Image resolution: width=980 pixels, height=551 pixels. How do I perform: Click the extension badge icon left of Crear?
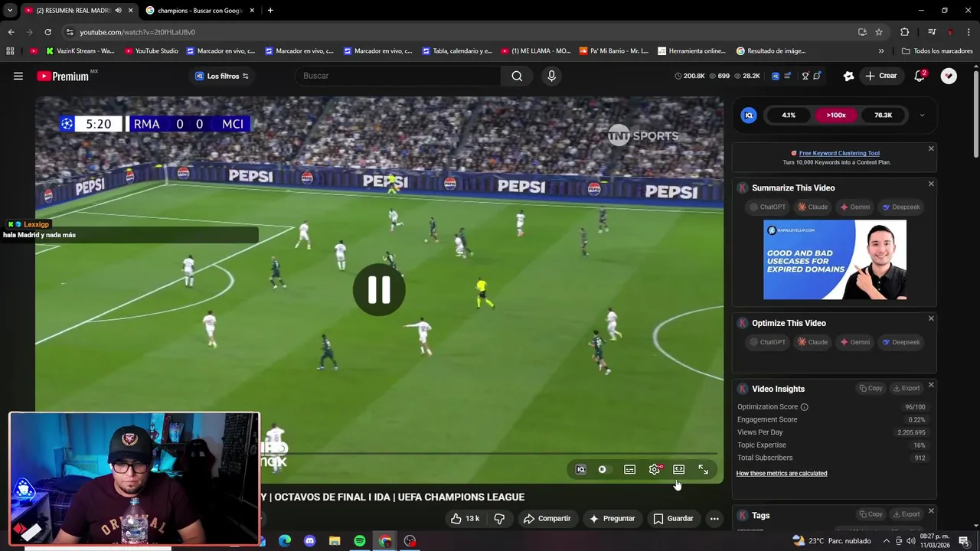[x=848, y=76]
